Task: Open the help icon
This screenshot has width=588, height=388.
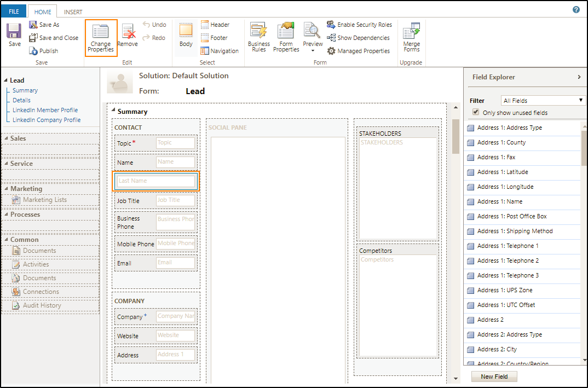Action: coord(576,10)
